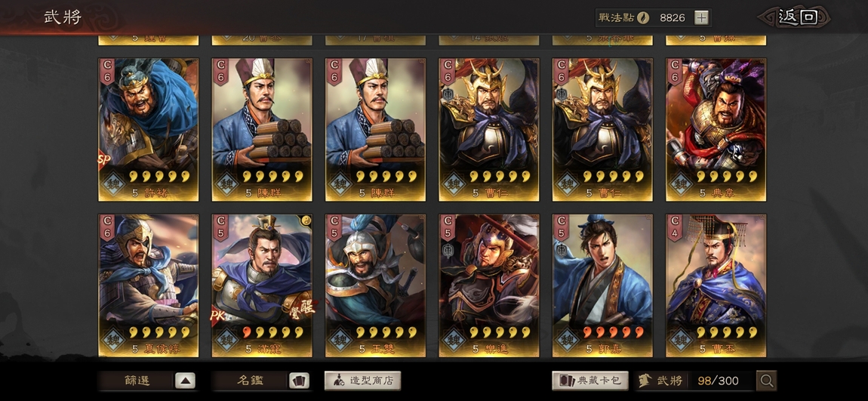The width and height of the screenshot is (868, 401).
Task: Expand the 篩選 filter with up arrow
Action: point(186,381)
